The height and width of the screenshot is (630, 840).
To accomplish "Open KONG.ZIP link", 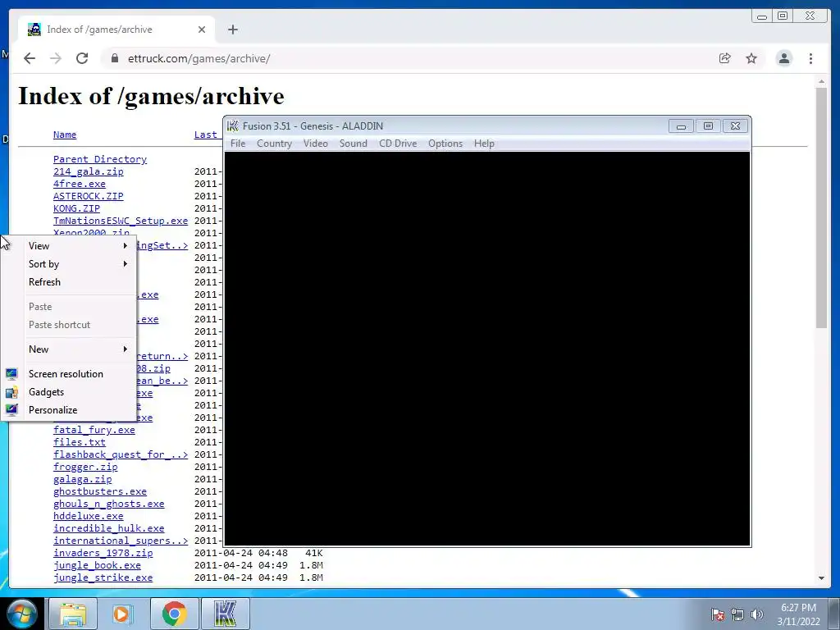I will [76, 208].
